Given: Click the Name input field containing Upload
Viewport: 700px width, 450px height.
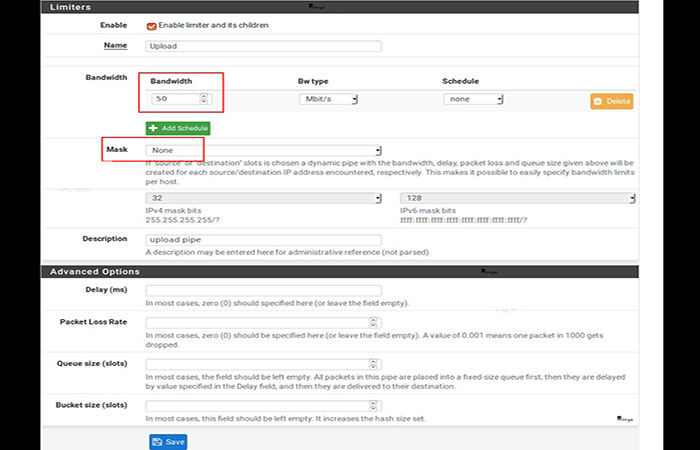Looking at the screenshot, I should (x=263, y=46).
